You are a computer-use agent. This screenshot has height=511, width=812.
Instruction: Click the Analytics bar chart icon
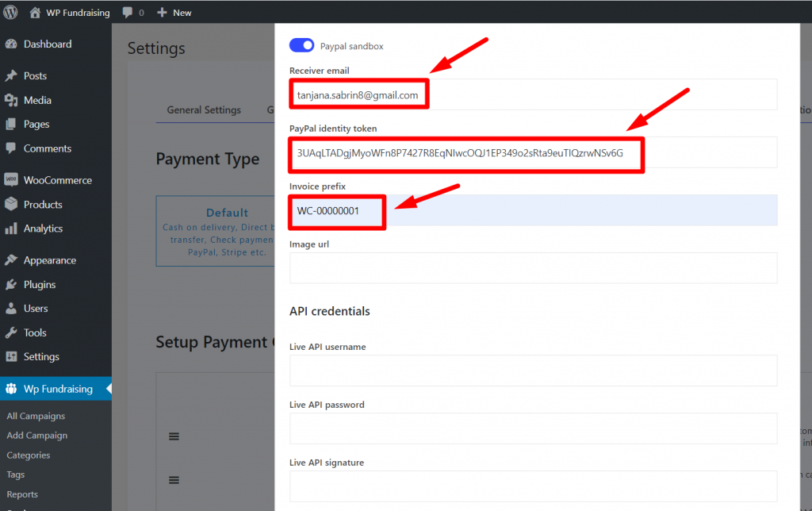tap(11, 229)
